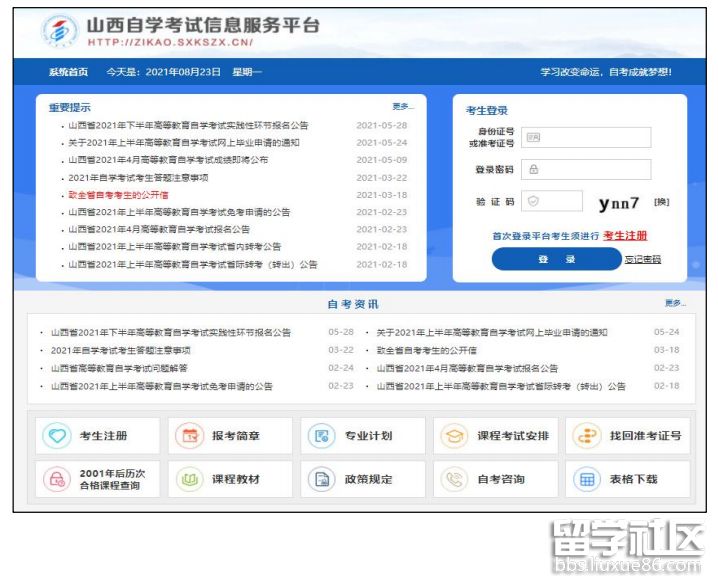
Task: Open 省际转考（转出）公告 in 自考资讯
Action: pos(501,386)
